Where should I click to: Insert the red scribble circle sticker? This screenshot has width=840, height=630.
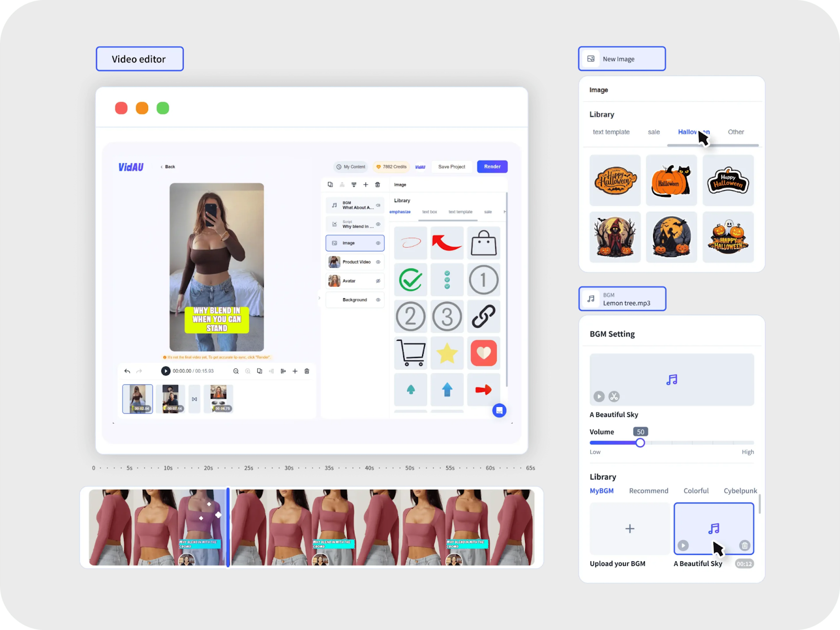tap(411, 243)
